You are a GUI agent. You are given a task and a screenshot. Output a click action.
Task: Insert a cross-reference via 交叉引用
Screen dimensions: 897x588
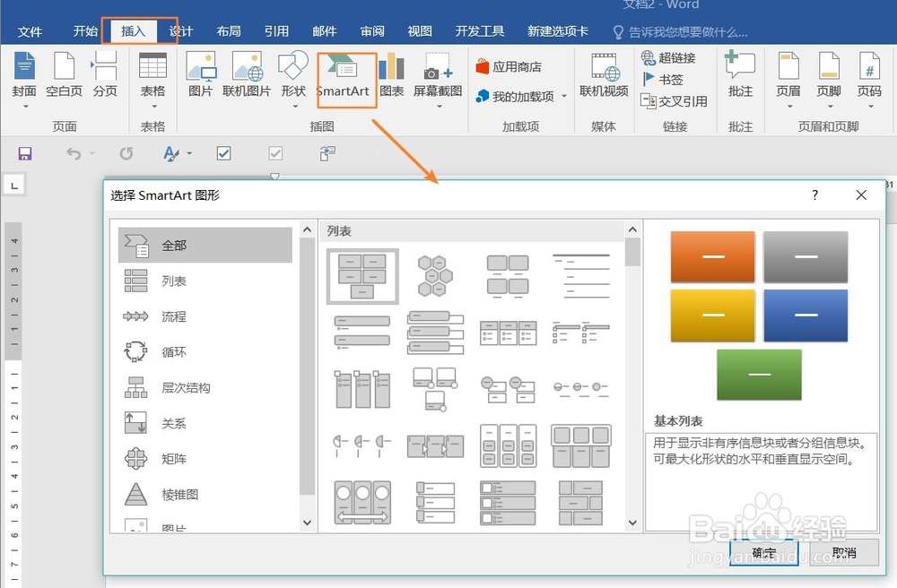pos(675,101)
